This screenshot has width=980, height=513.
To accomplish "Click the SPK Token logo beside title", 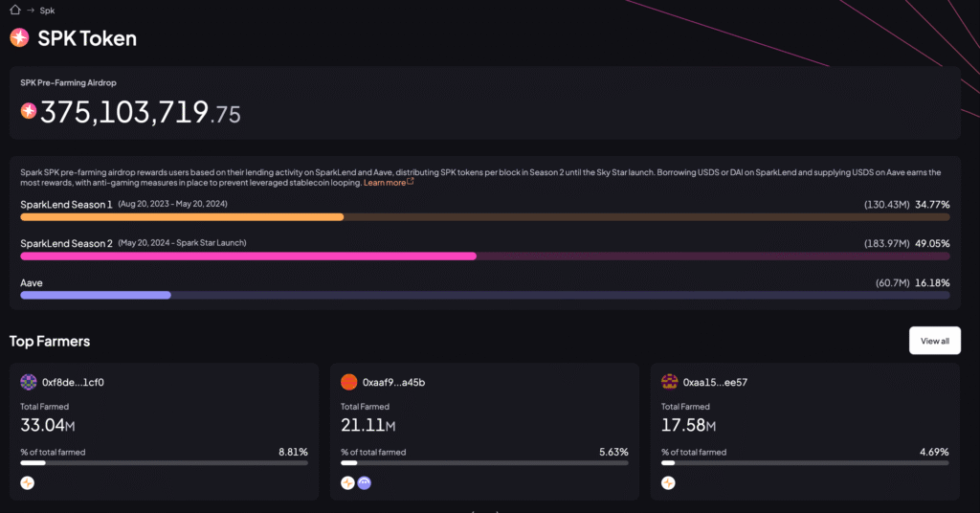I will point(19,37).
